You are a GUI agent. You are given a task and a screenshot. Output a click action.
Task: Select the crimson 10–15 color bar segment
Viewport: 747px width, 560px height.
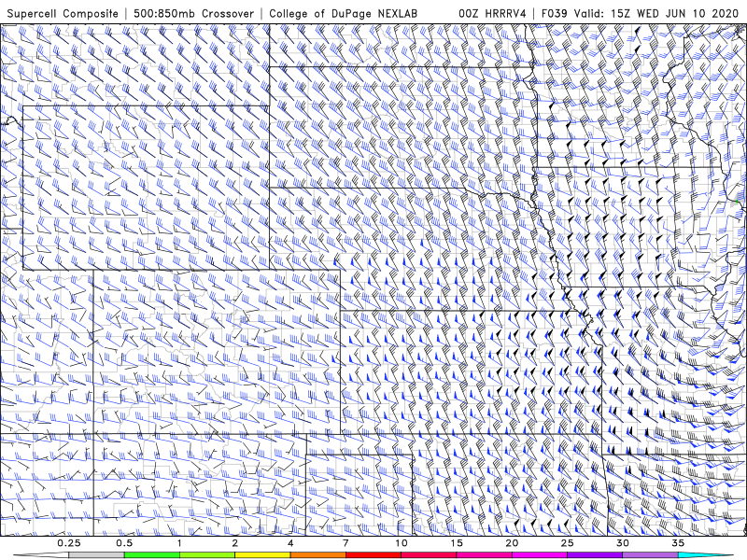(429, 555)
